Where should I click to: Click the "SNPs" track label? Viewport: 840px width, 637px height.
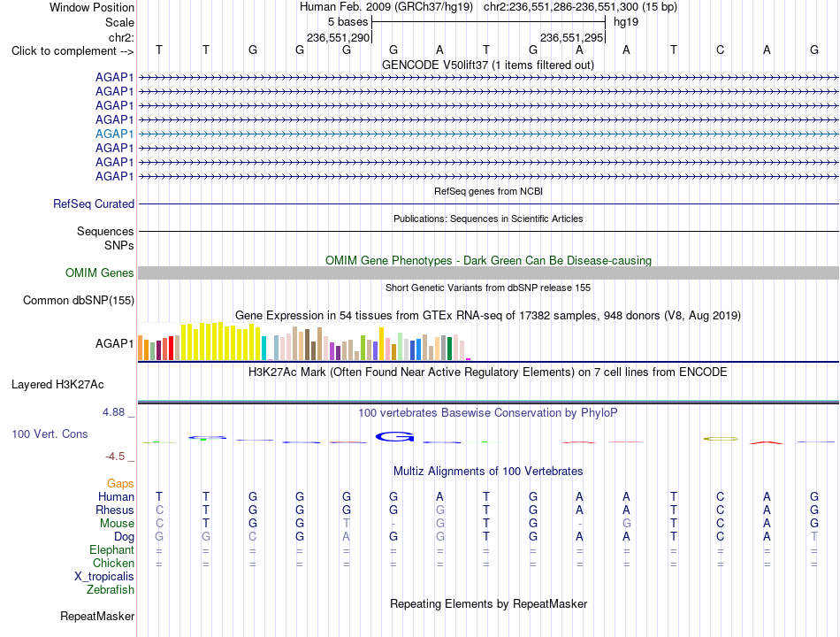point(119,245)
